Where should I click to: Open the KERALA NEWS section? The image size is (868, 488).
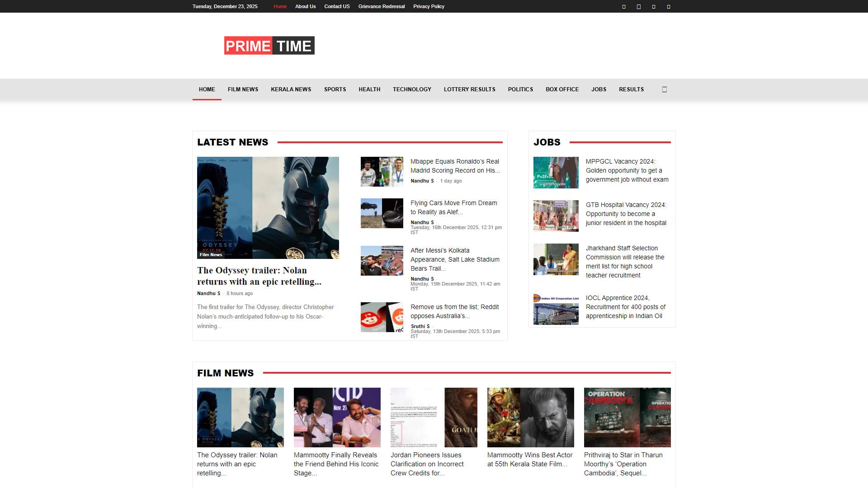(291, 89)
